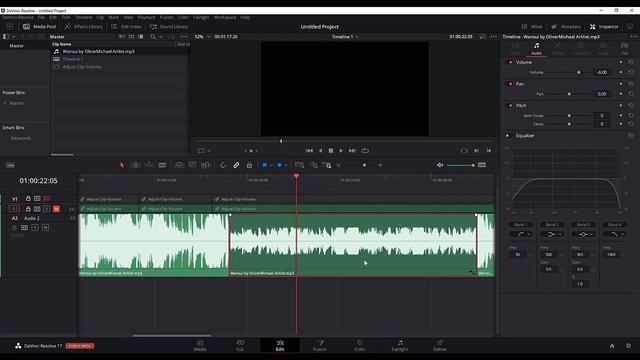Open the Workspace menu

click(x=224, y=18)
